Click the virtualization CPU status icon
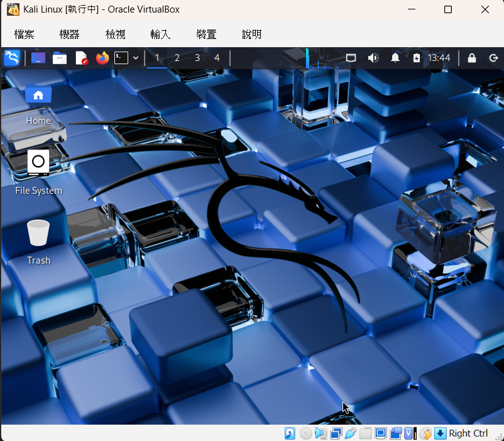The image size is (504, 441). (x=410, y=433)
